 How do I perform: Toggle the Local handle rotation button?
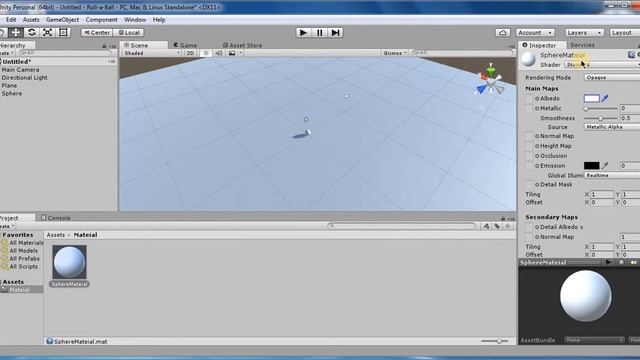(x=129, y=33)
